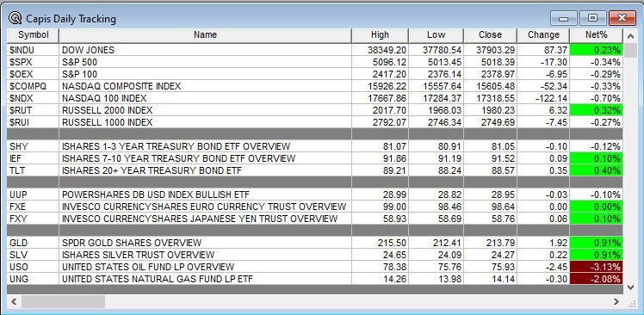The height and width of the screenshot is (315, 644).
Task: Sort by the High column header
Action: pos(380,35)
